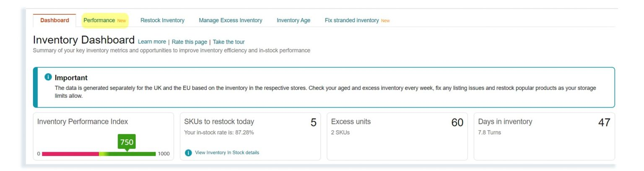This screenshot has width=644, height=171.
Task: Open the Dashboard tab
Action: (x=55, y=20)
